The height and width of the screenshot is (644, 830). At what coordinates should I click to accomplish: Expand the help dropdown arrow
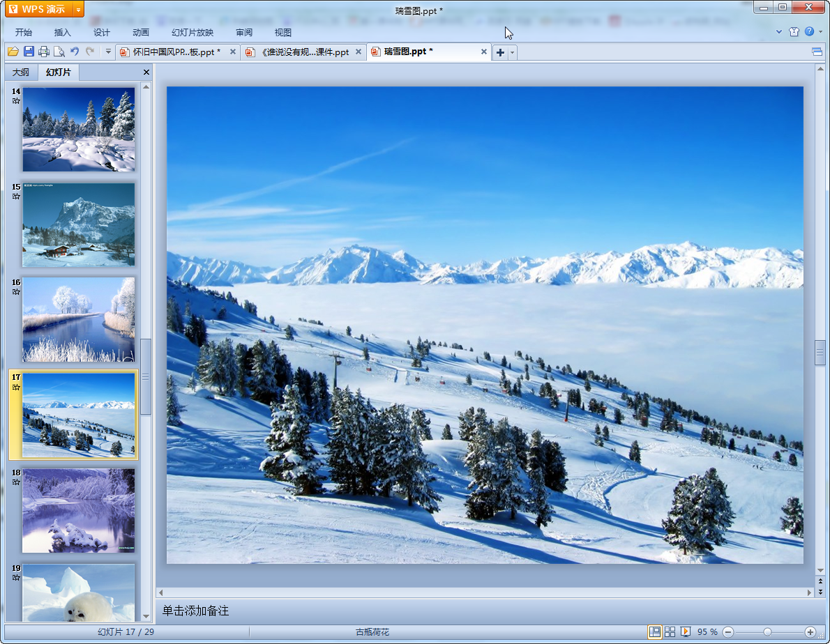[x=820, y=32]
